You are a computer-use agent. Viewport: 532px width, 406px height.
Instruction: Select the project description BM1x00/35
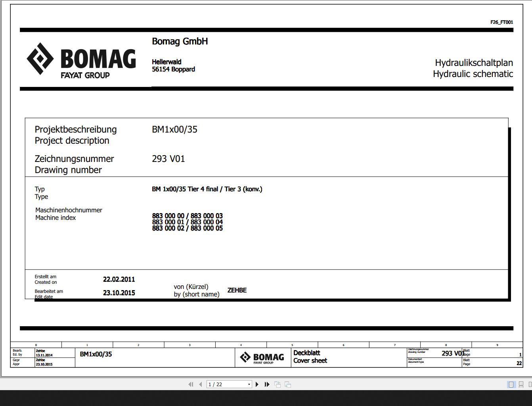tap(175, 129)
